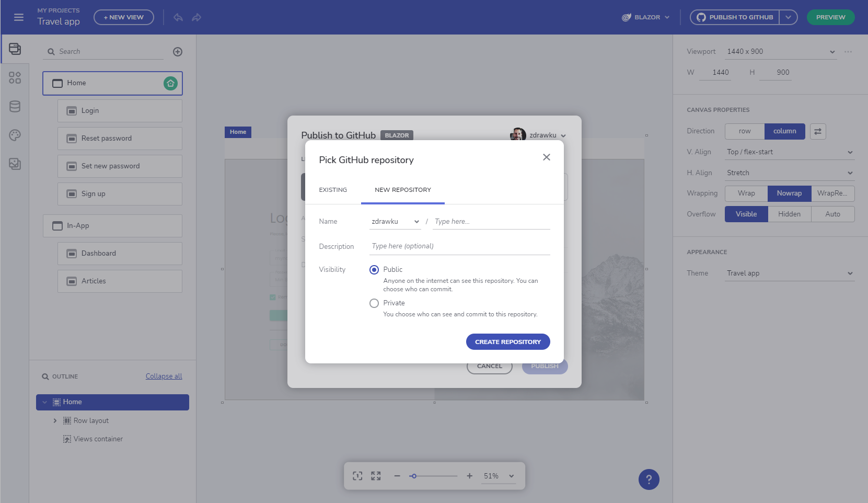Click the views Search field
The width and height of the screenshot is (868, 503).
103,52
